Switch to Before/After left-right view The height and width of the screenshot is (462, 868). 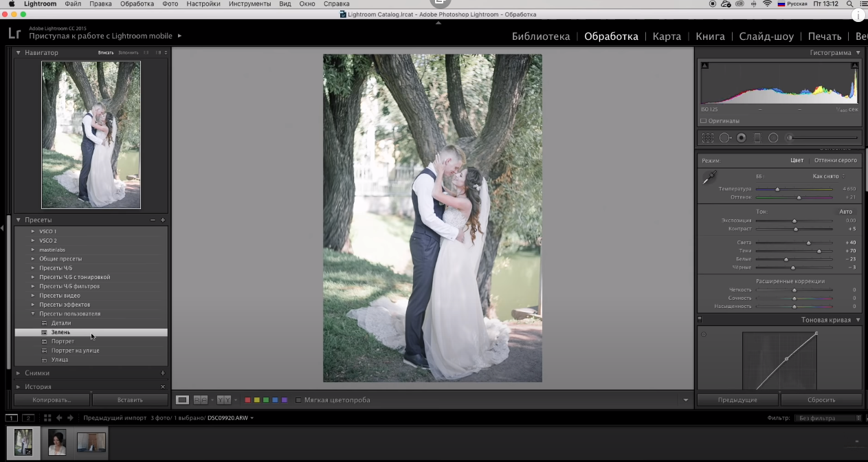tap(201, 399)
